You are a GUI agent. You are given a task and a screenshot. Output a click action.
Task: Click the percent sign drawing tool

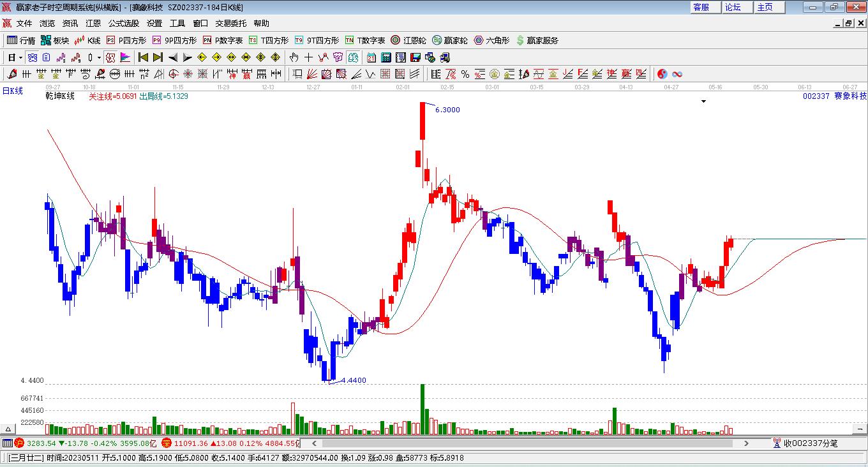tap(465, 74)
